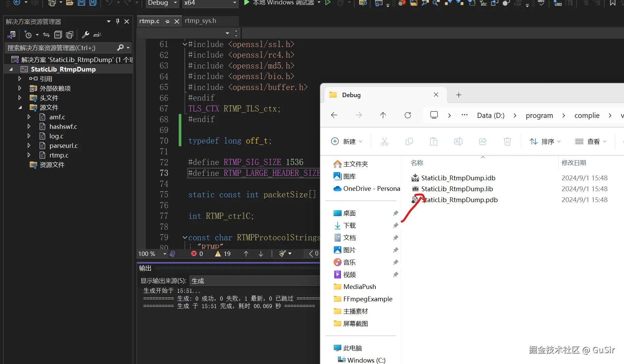This screenshot has width=624, height=364.
Task: Click the error count indicator
Action: tap(197, 254)
